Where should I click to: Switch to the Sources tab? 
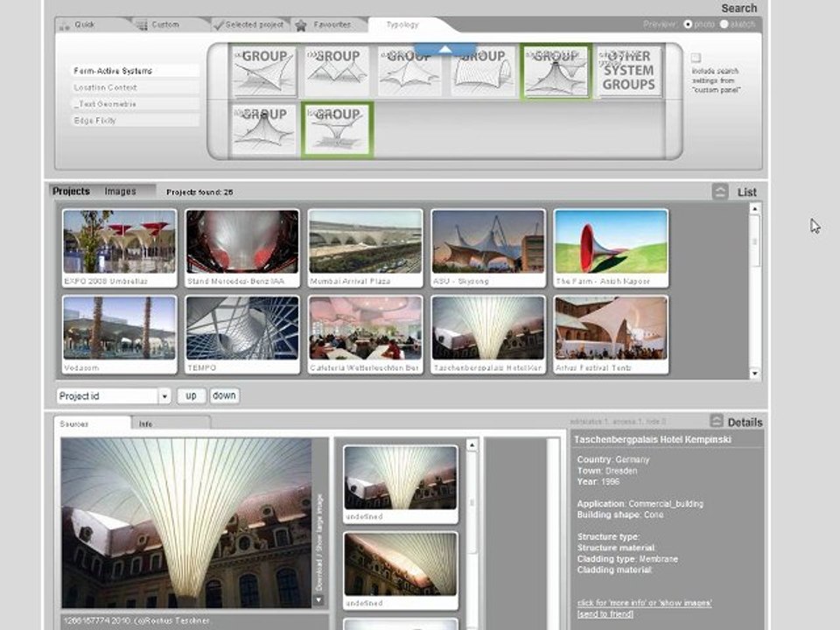(92, 423)
